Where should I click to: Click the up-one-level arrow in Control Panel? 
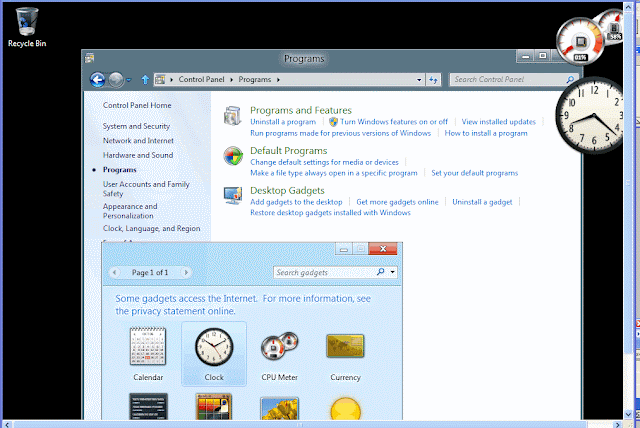pyautogui.click(x=145, y=80)
